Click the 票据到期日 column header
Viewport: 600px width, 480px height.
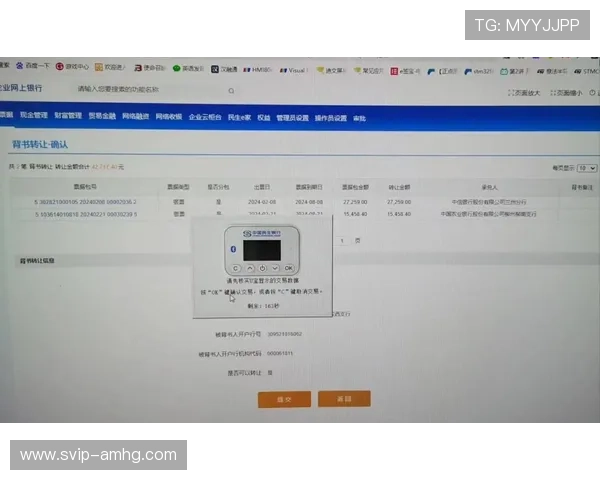309,187
